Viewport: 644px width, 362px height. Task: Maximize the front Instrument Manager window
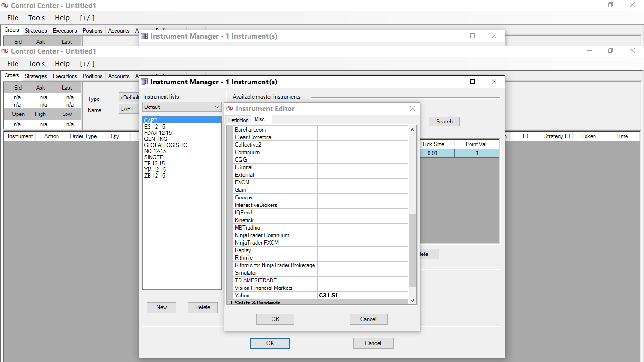[x=472, y=82]
